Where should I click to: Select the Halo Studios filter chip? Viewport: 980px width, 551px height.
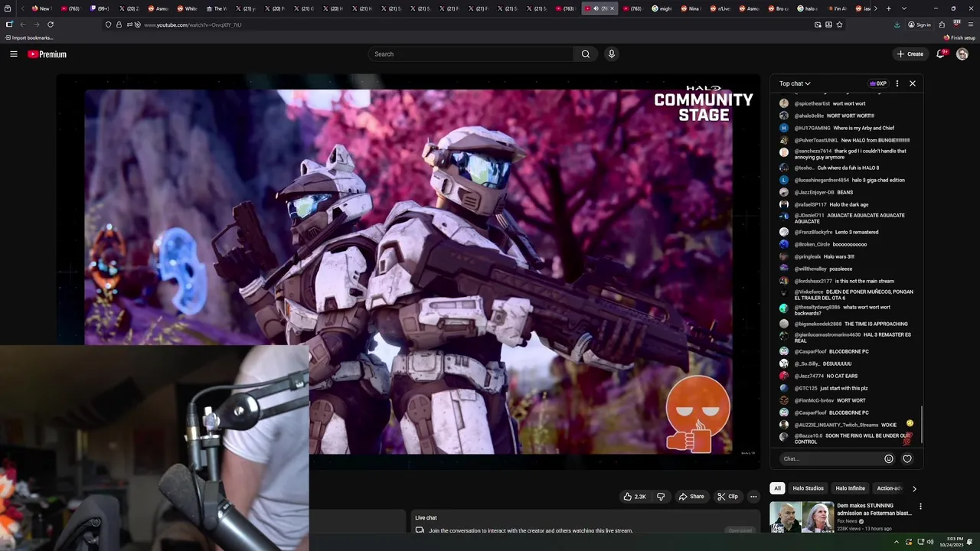808,488
